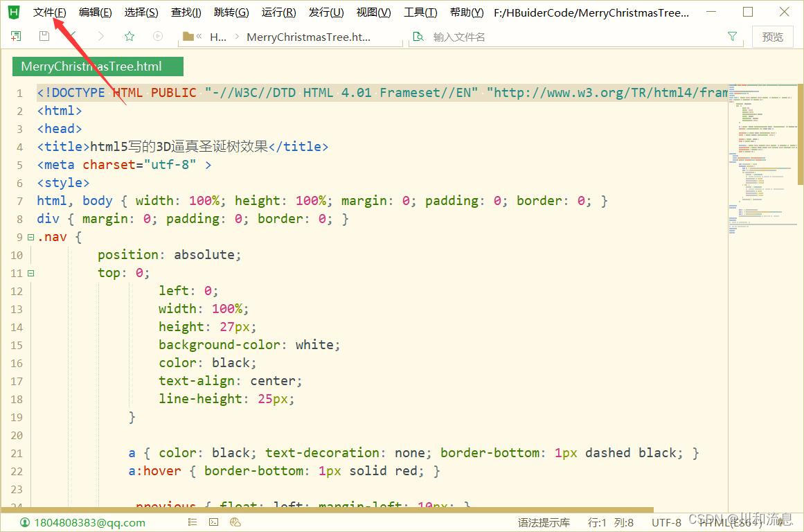Click the UTF-8 encoding selector
The height and width of the screenshot is (532, 804).
(667, 522)
